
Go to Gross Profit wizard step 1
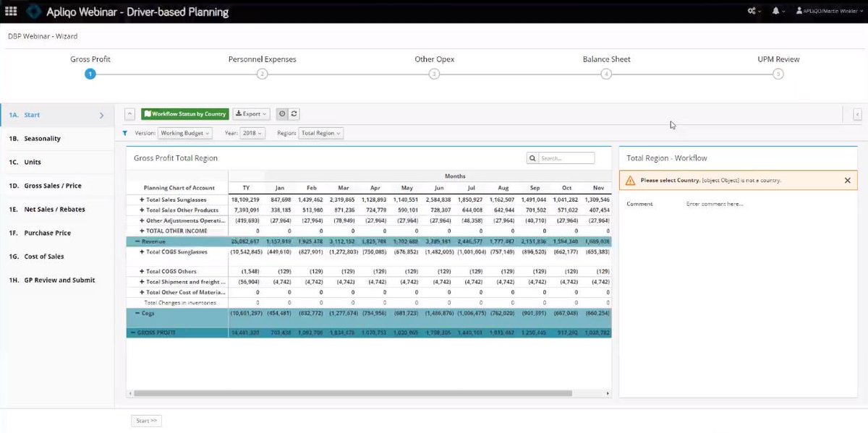point(90,74)
